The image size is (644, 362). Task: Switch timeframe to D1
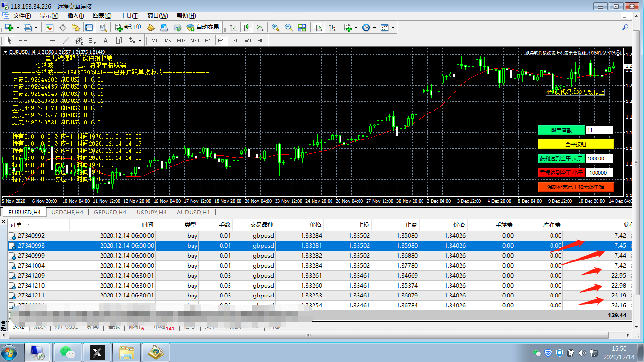pyautogui.click(x=234, y=40)
